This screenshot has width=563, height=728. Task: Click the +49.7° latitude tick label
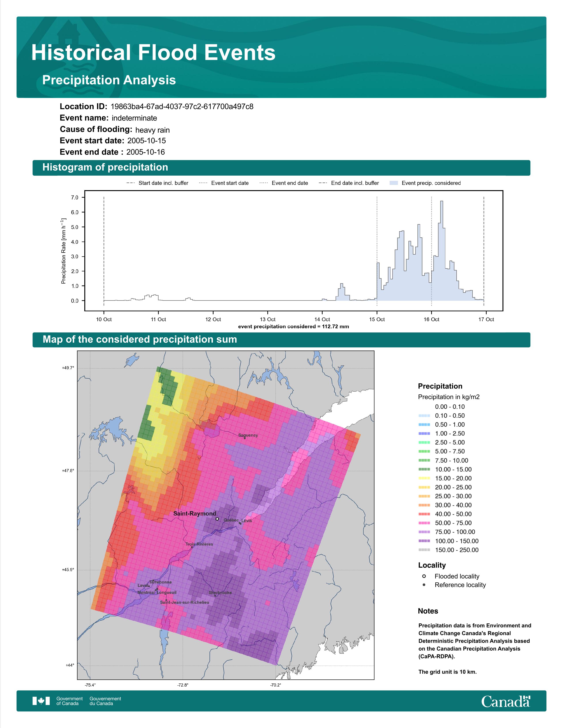pos(68,368)
